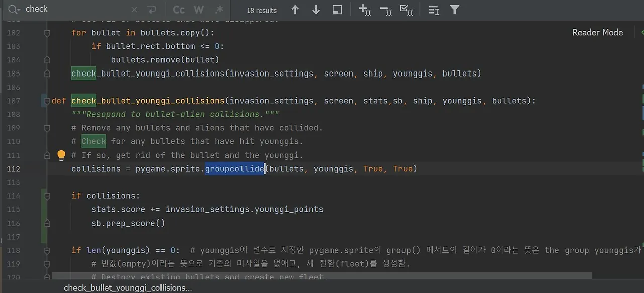
Task: Click the horizontal scrollbar at the editor bottom
Action: [x=322, y=276]
